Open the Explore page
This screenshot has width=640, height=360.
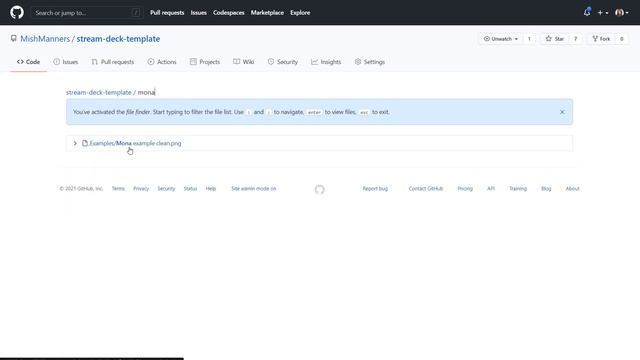tap(300, 13)
